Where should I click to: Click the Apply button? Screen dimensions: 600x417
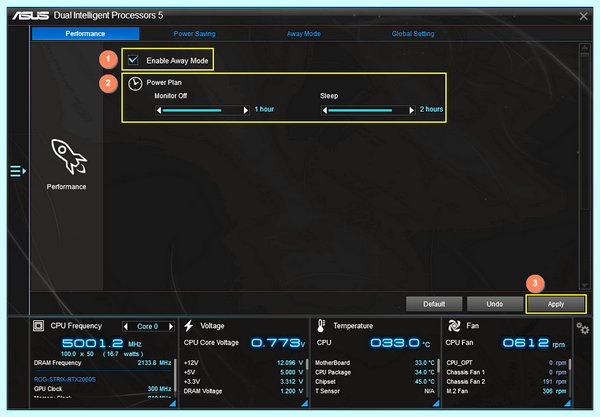pos(556,304)
